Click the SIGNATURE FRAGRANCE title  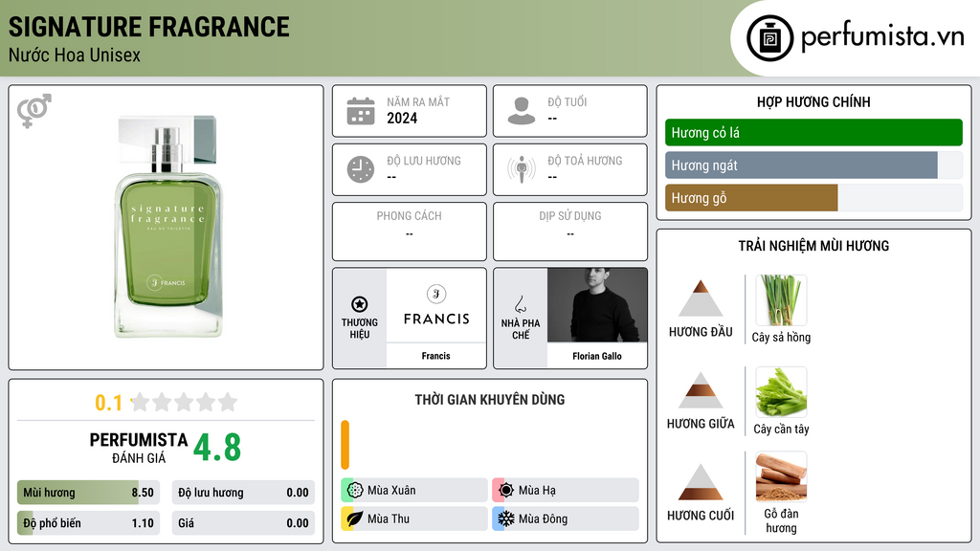pos(148,27)
